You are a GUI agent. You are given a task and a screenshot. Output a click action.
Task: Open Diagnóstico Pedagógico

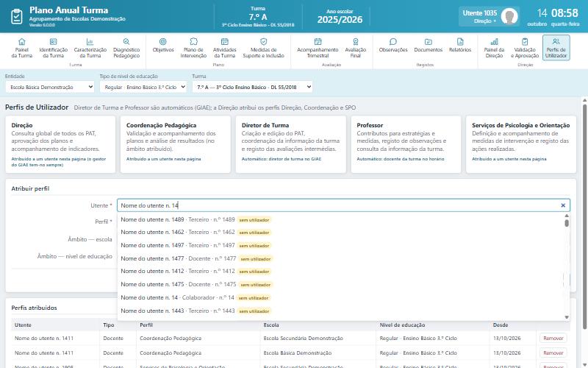click(x=126, y=48)
